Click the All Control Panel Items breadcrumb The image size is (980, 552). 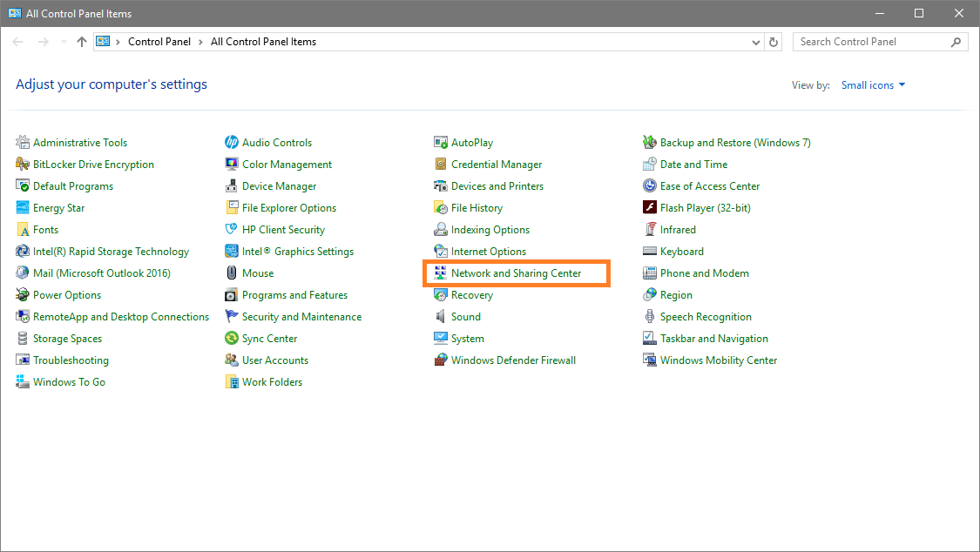[264, 42]
